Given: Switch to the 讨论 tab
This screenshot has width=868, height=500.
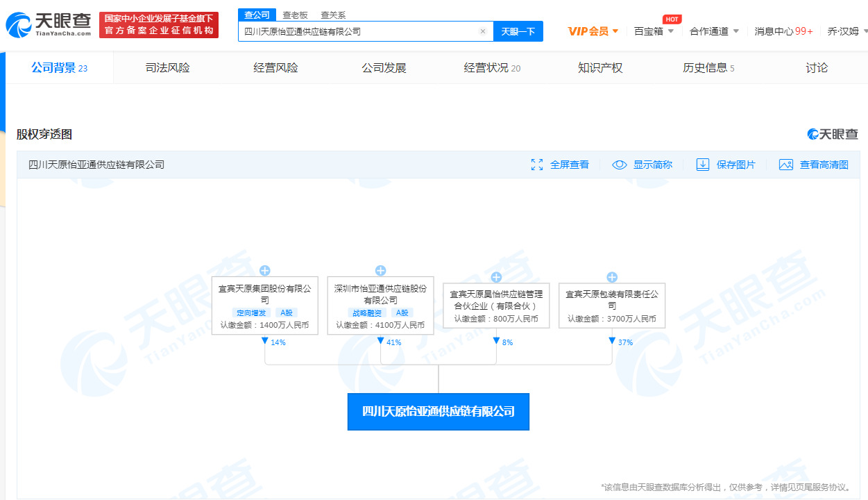Looking at the screenshot, I should click(x=817, y=67).
